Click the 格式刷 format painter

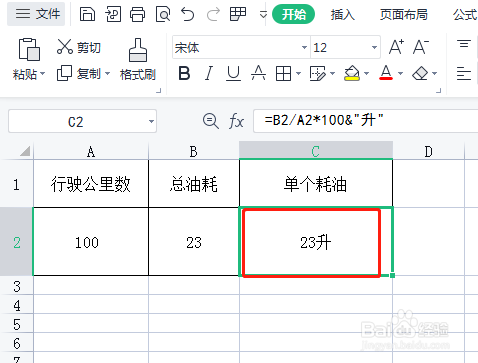click(138, 59)
